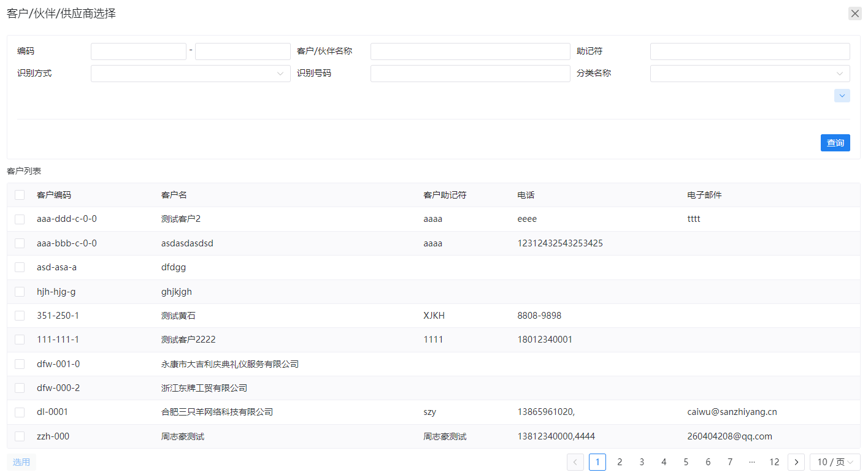Go to page 2
Screen dimensions: 868x475
coord(620,462)
